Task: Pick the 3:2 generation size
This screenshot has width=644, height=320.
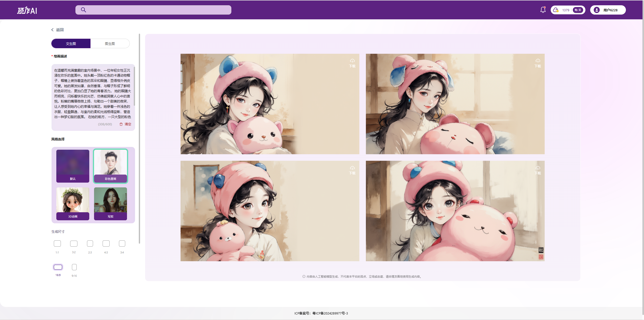Action: (74, 244)
